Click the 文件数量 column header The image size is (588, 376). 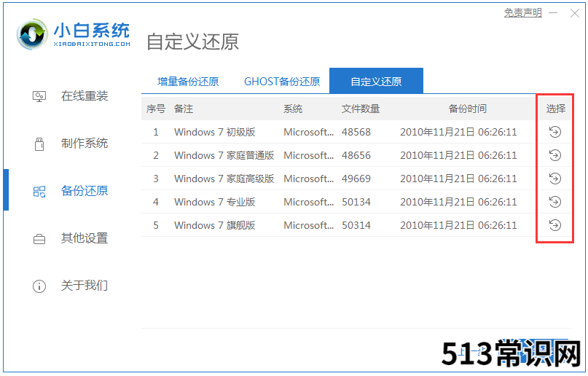(x=361, y=109)
